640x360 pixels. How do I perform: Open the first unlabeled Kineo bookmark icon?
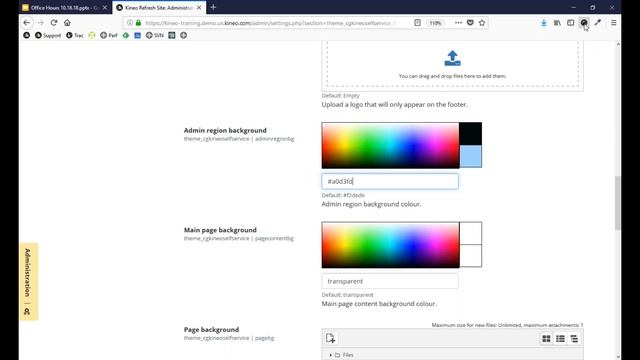click(x=27, y=36)
